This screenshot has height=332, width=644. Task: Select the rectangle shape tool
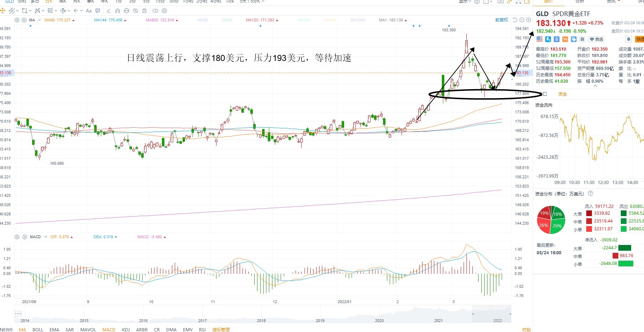tap(25, 11)
